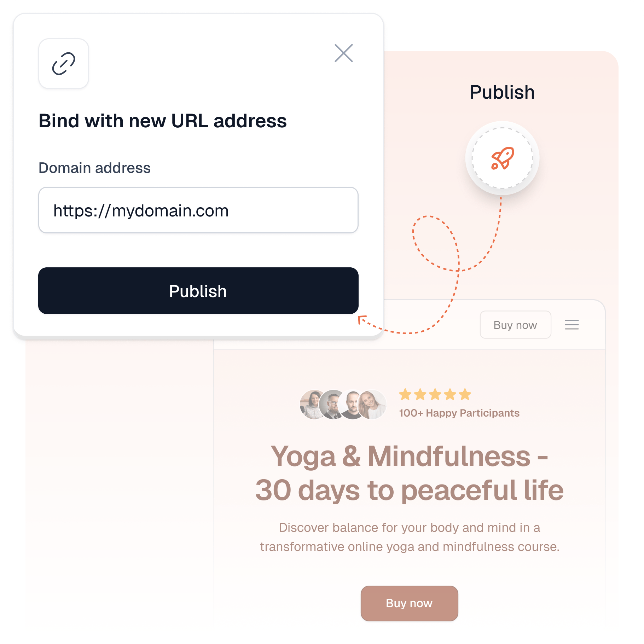Click the Publish heading above the rocket
The image size is (644, 644).
coord(502,92)
